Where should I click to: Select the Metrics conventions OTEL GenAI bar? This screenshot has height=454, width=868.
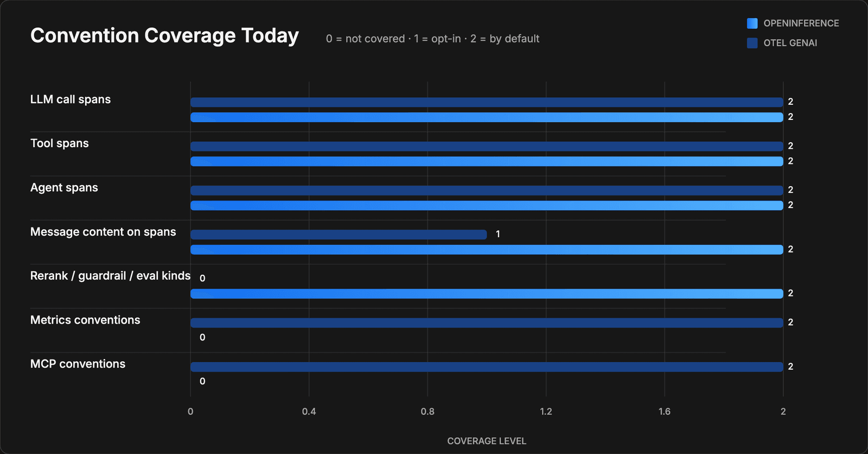487,323
